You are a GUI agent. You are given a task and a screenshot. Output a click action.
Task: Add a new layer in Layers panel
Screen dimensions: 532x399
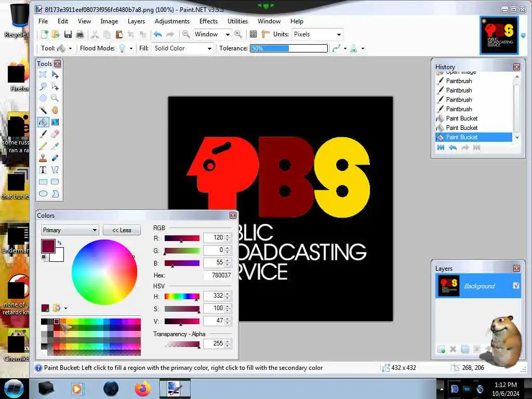click(441, 349)
